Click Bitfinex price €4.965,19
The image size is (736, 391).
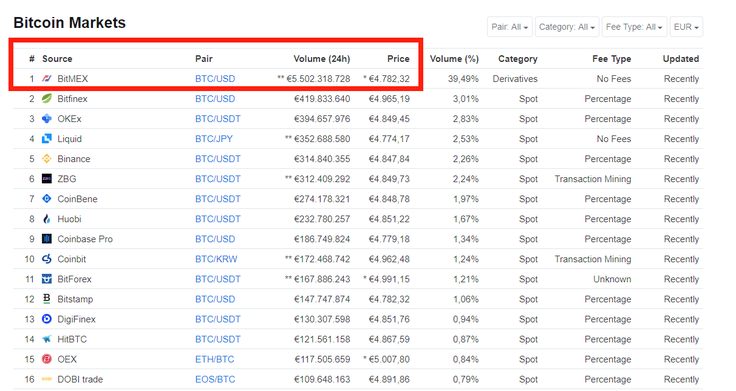(389, 99)
